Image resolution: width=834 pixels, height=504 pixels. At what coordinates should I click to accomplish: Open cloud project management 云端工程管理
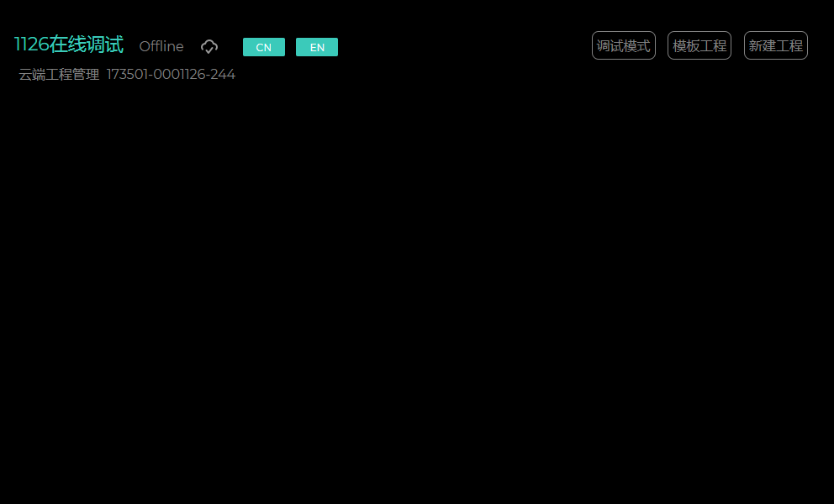pos(59,75)
